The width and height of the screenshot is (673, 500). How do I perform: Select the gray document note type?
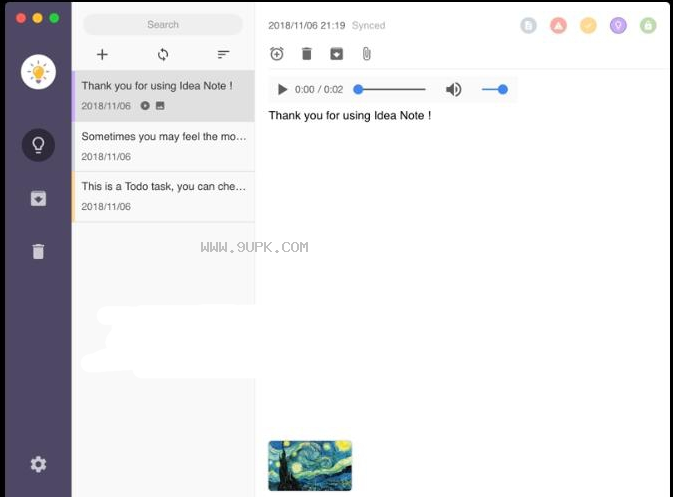coord(528,26)
